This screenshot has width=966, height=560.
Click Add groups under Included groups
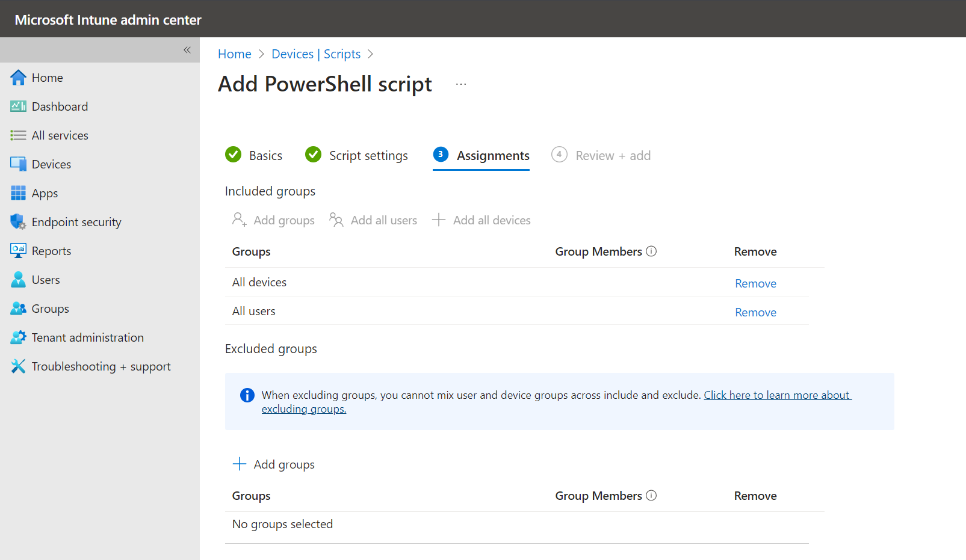[x=274, y=220]
